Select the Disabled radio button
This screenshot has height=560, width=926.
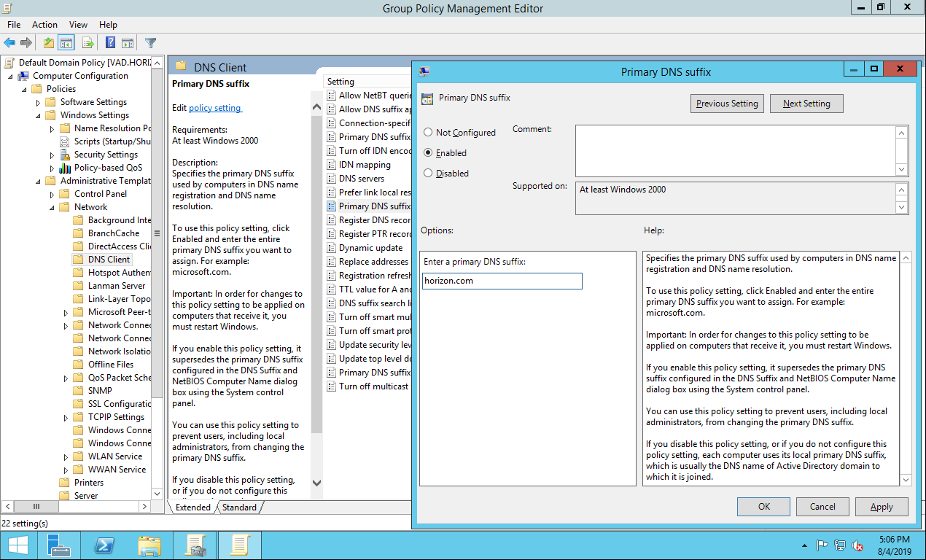coord(428,174)
